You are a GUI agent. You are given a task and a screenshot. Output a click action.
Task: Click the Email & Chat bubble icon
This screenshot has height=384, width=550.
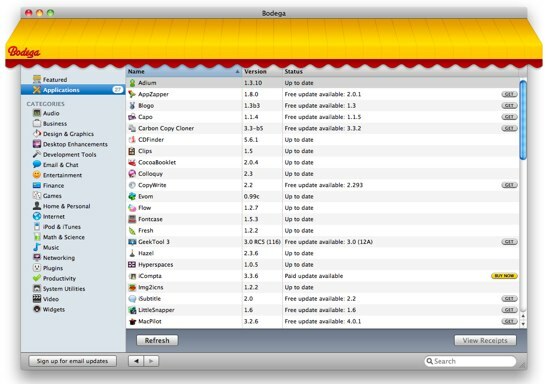(37, 164)
